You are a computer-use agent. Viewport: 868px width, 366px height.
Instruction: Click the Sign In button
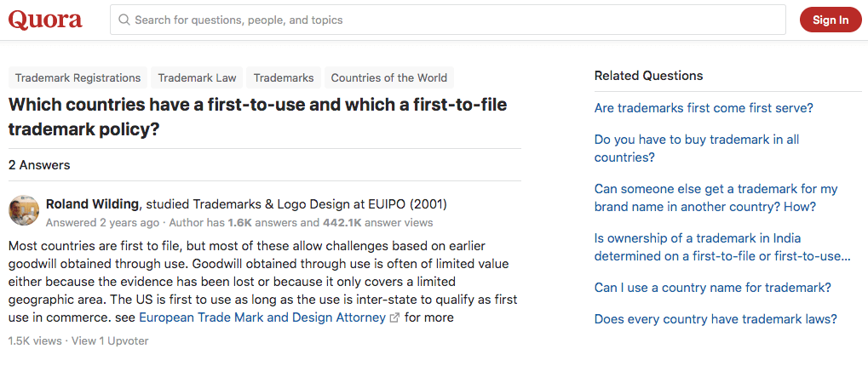tap(831, 20)
